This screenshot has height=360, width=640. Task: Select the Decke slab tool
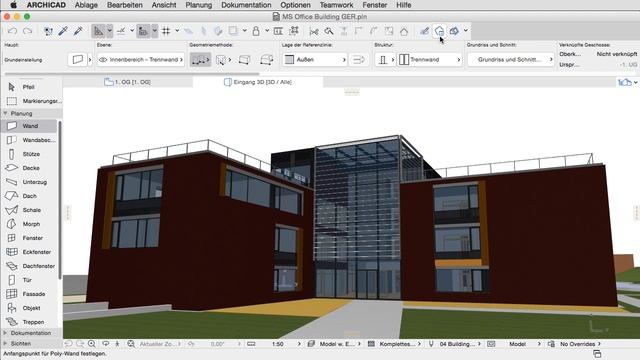click(29, 168)
